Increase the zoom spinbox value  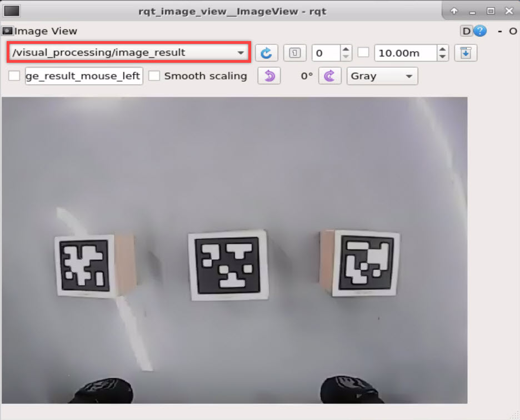pos(346,49)
